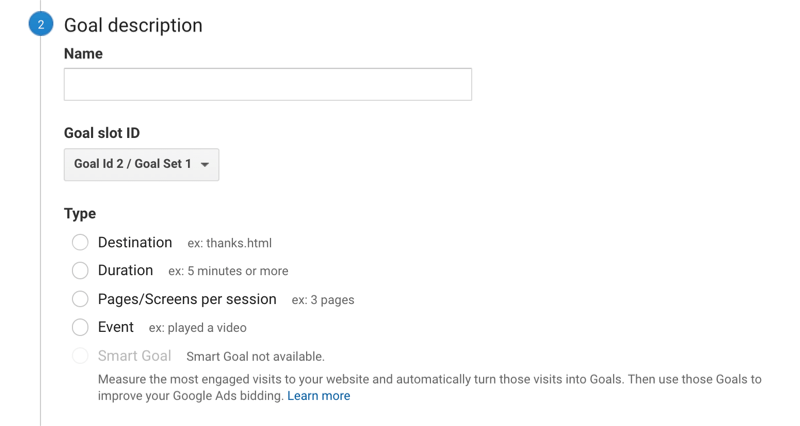Click the 'ex: played a video' hint text

coord(197,328)
